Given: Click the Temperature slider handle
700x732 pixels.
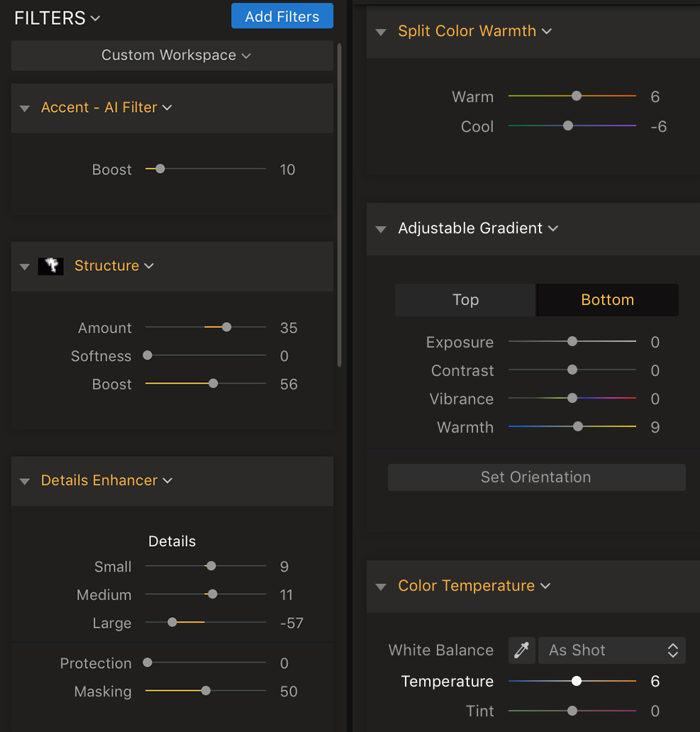Looking at the screenshot, I should coord(577,681).
